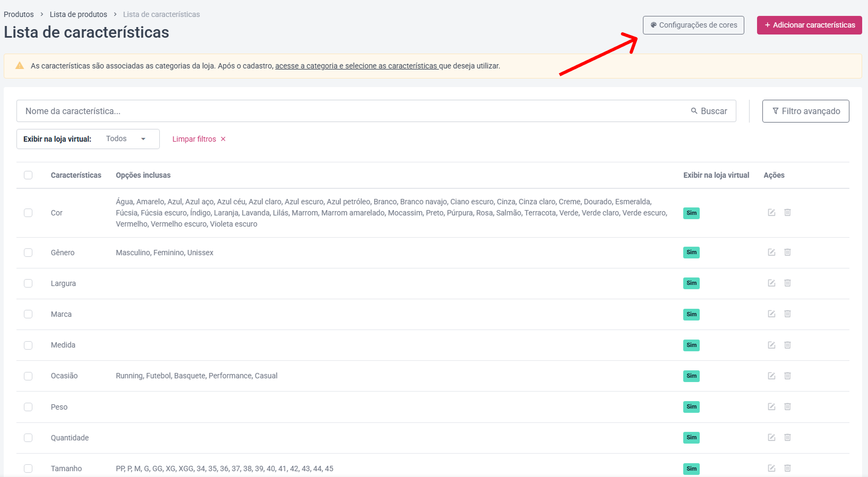Viewport: 868px width, 477px height.
Task: Check the Medida row checkbox
Action: (x=28, y=345)
